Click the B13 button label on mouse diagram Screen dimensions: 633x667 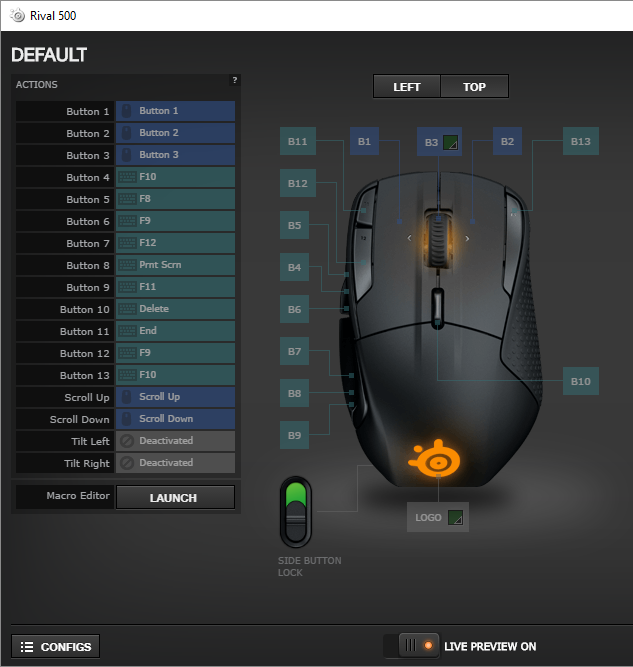pos(581,141)
